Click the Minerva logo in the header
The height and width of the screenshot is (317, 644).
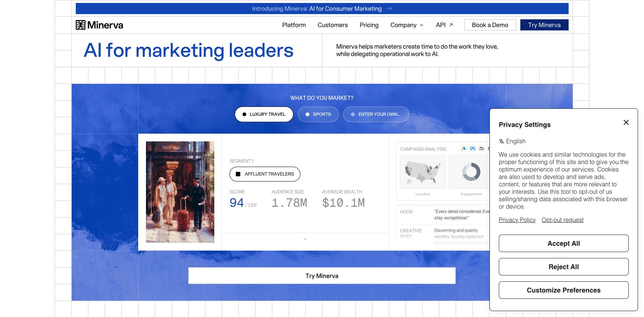[x=99, y=25]
